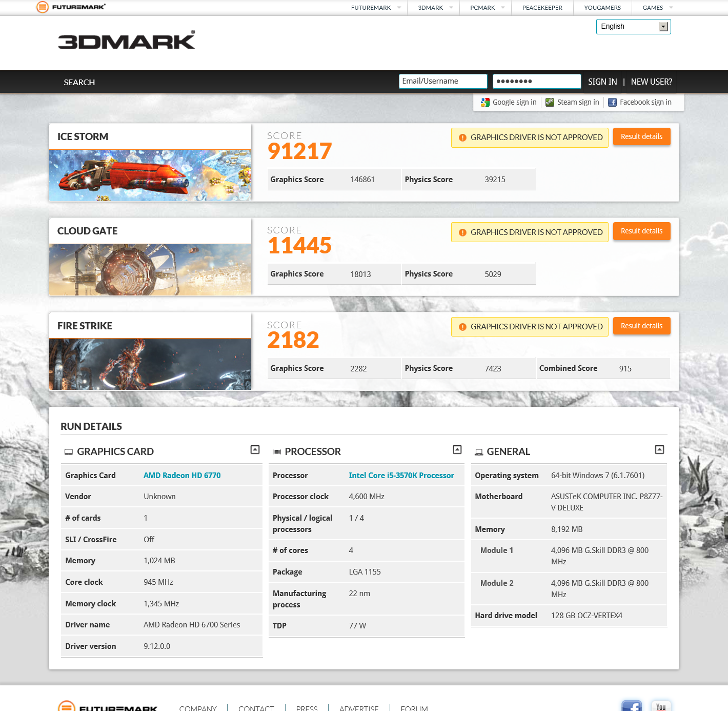The image size is (728, 711).
Task: Open Intel Core i5-3570K Processor link
Action: (x=401, y=476)
